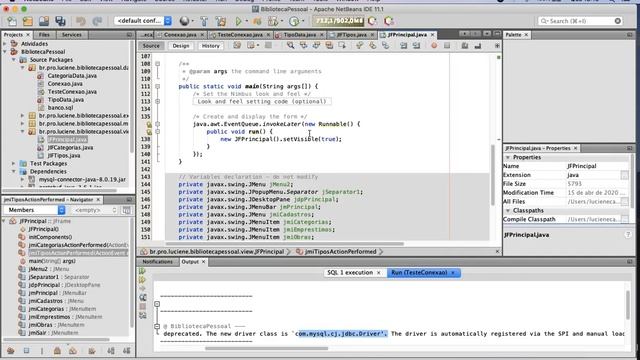
Task: Click the New File toolbar icon
Action: [12, 21]
